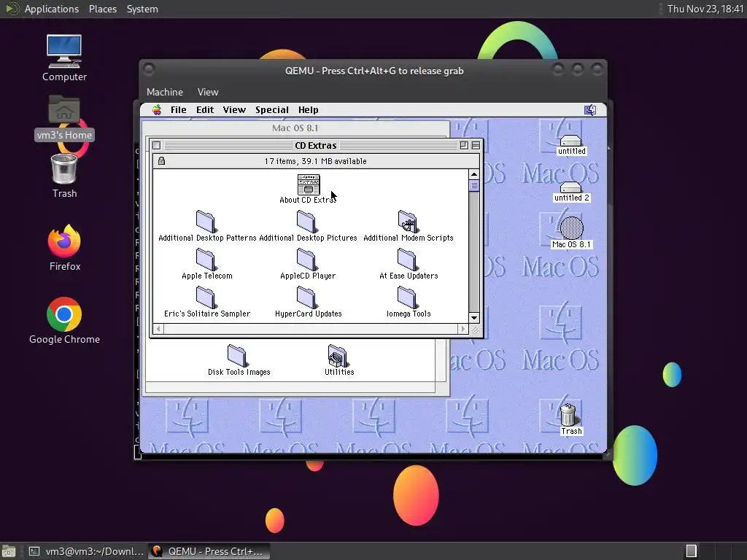Select the Additional Desktop Pictures folder

click(306, 222)
